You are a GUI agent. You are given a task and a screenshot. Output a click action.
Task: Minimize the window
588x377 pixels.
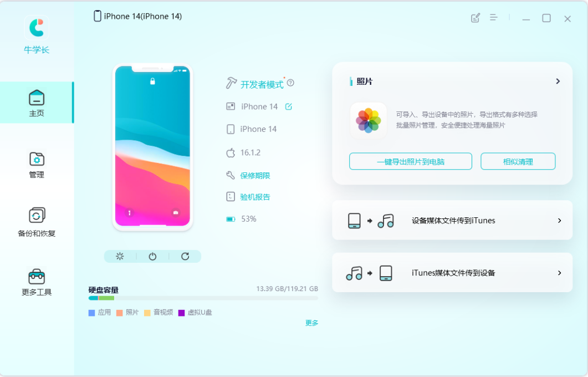coord(526,19)
